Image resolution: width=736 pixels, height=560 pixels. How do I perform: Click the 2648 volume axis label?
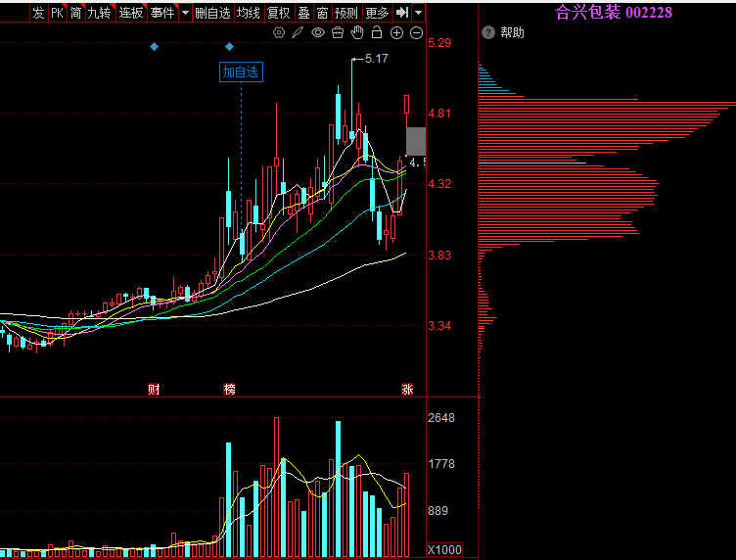tap(441, 418)
